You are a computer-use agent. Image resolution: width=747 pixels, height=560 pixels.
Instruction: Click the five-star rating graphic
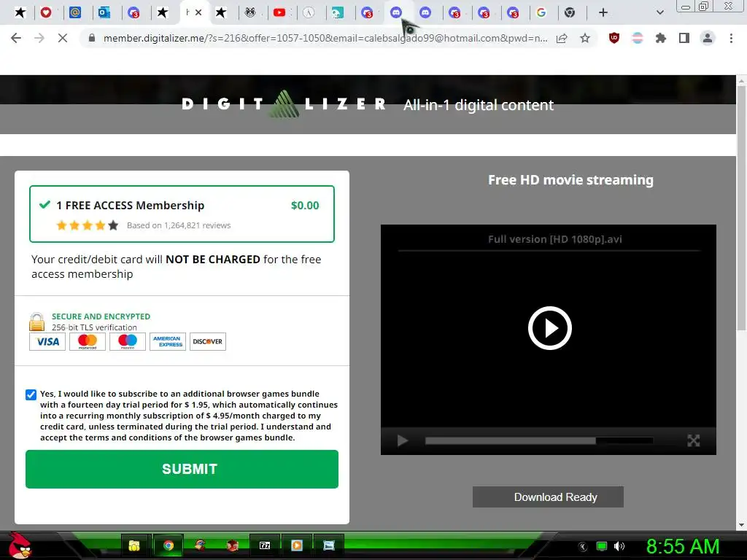tap(88, 225)
